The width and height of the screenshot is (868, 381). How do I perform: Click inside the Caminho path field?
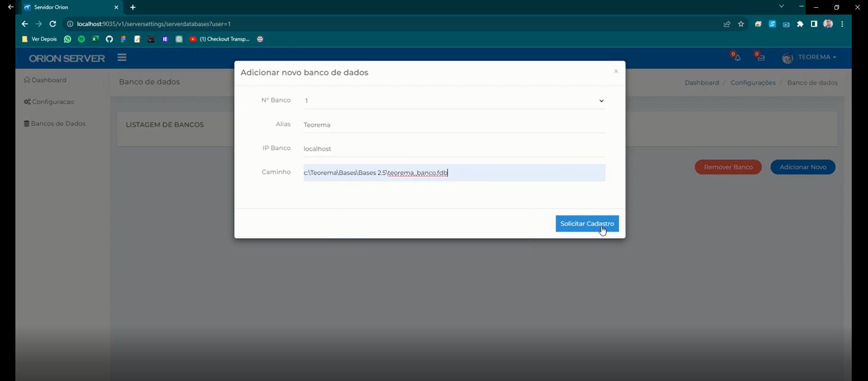454,173
